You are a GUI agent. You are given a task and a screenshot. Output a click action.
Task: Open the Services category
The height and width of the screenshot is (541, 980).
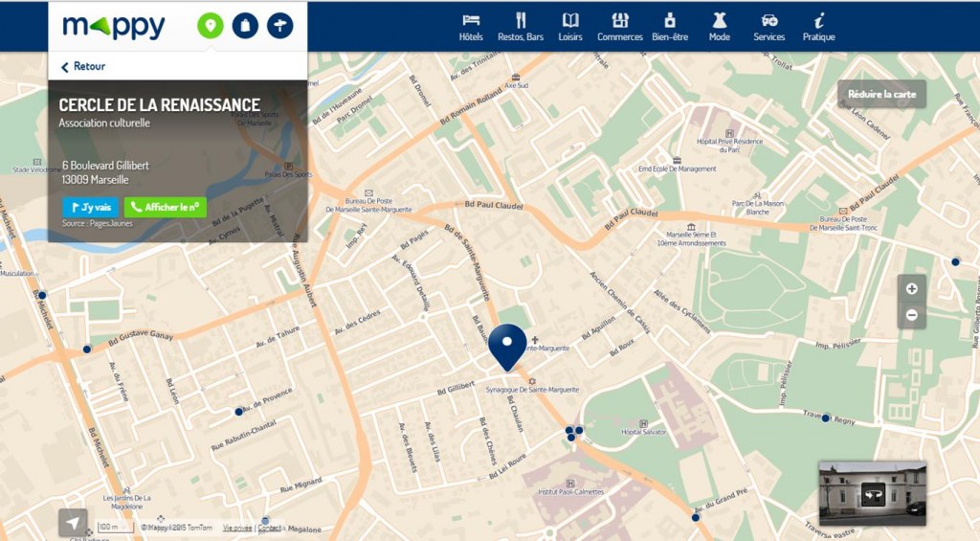click(768, 27)
